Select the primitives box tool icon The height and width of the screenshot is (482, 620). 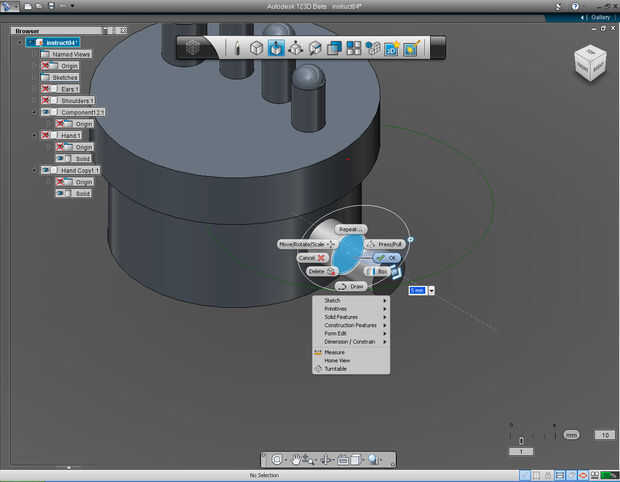click(256, 48)
